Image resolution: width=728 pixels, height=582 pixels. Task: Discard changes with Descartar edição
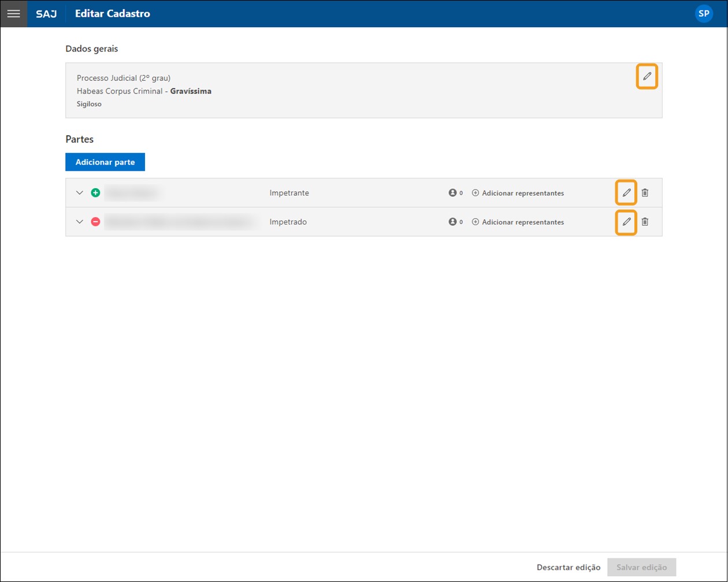tap(569, 568)
